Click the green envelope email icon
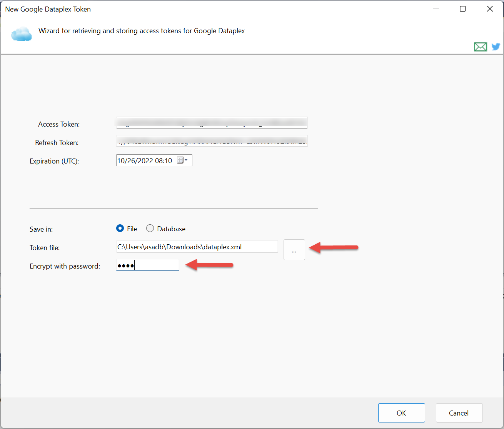The height and width of the screenshot is (429, 504). [480, 47]
